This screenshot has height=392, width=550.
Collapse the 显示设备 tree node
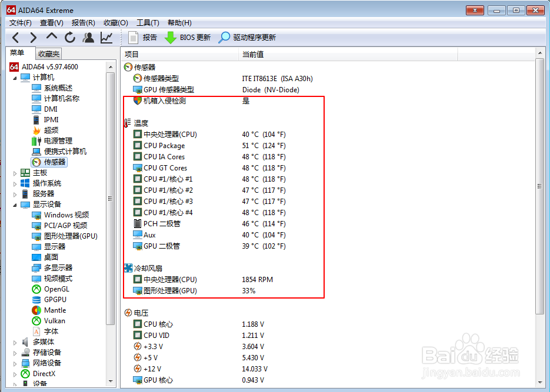[15, 205]
